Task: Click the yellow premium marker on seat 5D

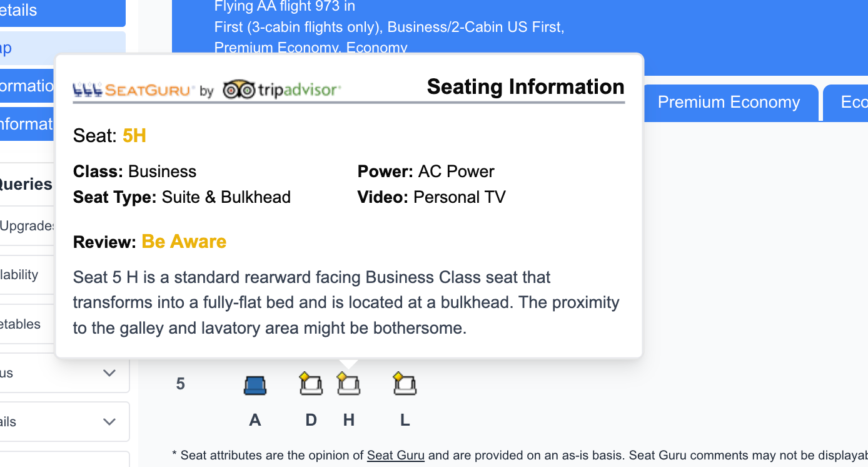Action: tap(303, 377)
